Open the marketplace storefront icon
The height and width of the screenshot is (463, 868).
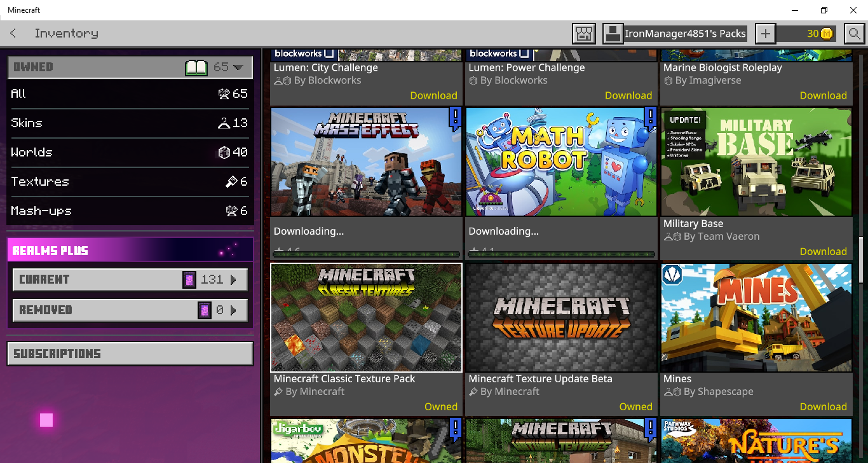coord(583,34)
